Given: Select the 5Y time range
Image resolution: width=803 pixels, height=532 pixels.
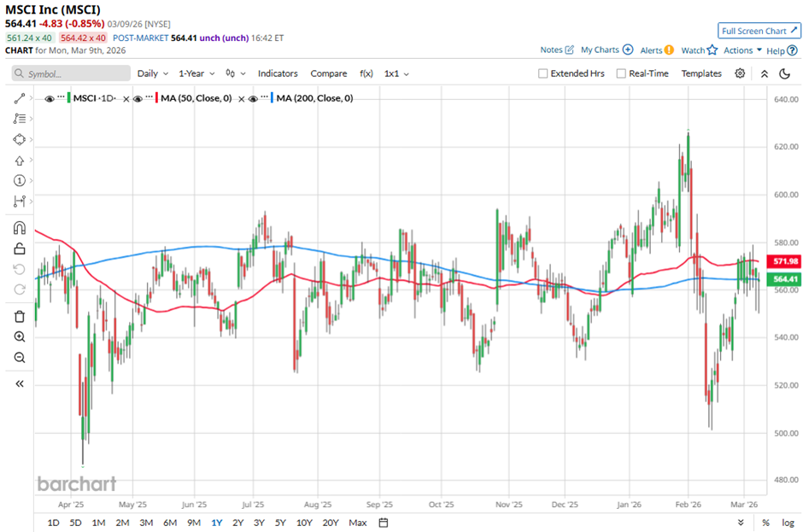Looking at the screenshot, I should [280, 523].
